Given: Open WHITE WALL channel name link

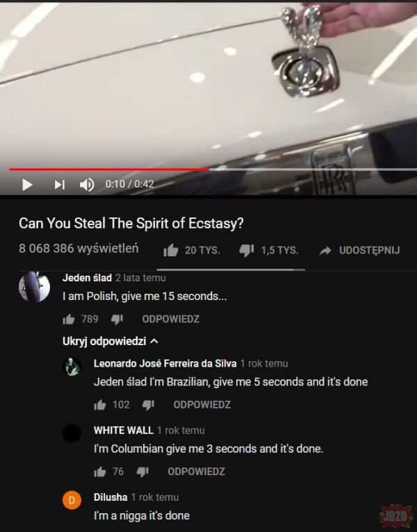Looking at the screenshot, I should (x=124, y=431).
